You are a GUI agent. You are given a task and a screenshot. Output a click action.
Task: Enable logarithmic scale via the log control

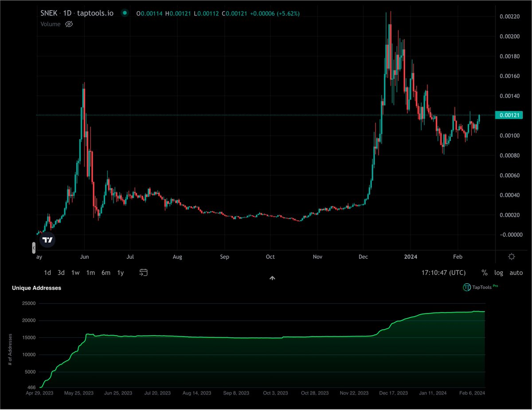tap(498, 273)
